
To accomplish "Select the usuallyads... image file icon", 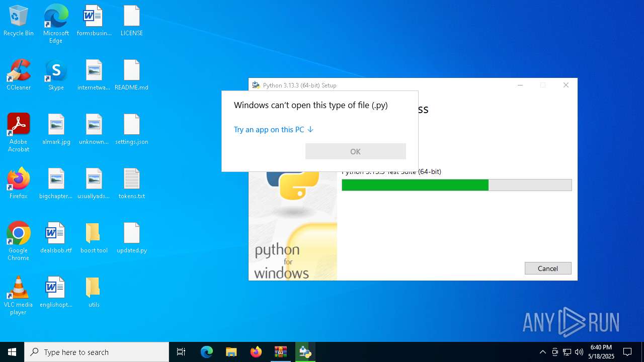I will tap(94, 184).
